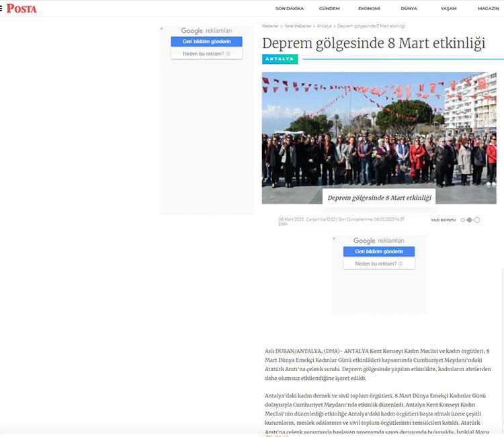Viewport: 504px width, 437px height.
Task: Click the article headline text
Action: [374, 44]
